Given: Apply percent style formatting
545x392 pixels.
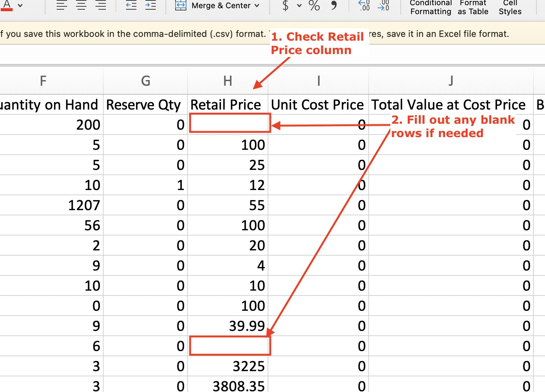Looking at the screenshot, I should 314,6.
